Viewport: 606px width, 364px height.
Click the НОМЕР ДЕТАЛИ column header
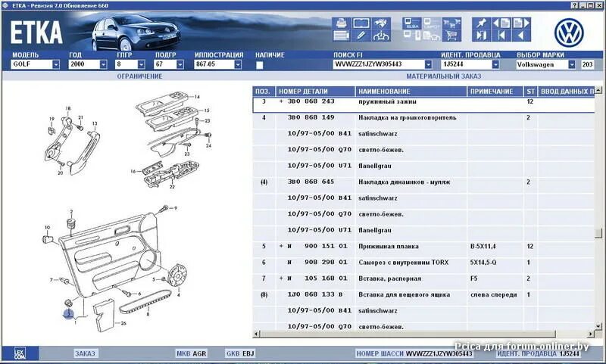(315, 92)
